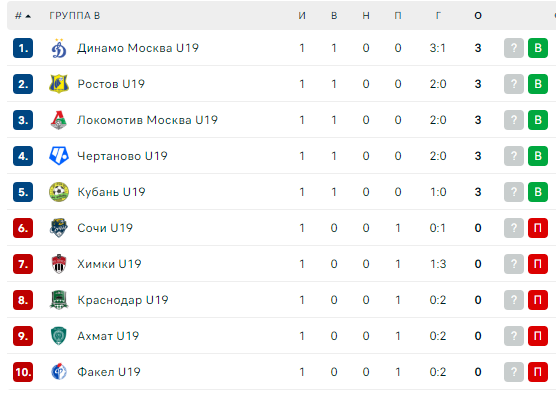556x394 pixels.
Task: Click the Ахмат U19 team logo
Action: pos(59,336)
